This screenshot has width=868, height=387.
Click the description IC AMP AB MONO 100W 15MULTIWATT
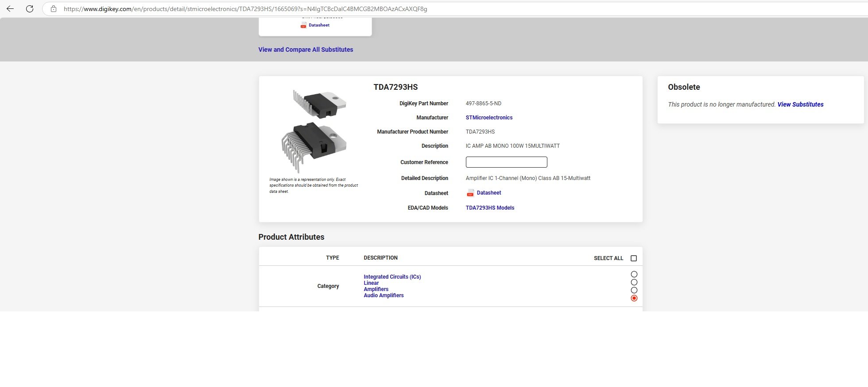tap(513, 146)
